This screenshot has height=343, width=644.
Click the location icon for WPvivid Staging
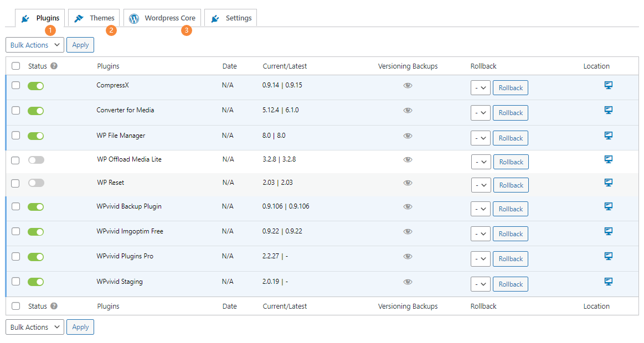[608, 281]
